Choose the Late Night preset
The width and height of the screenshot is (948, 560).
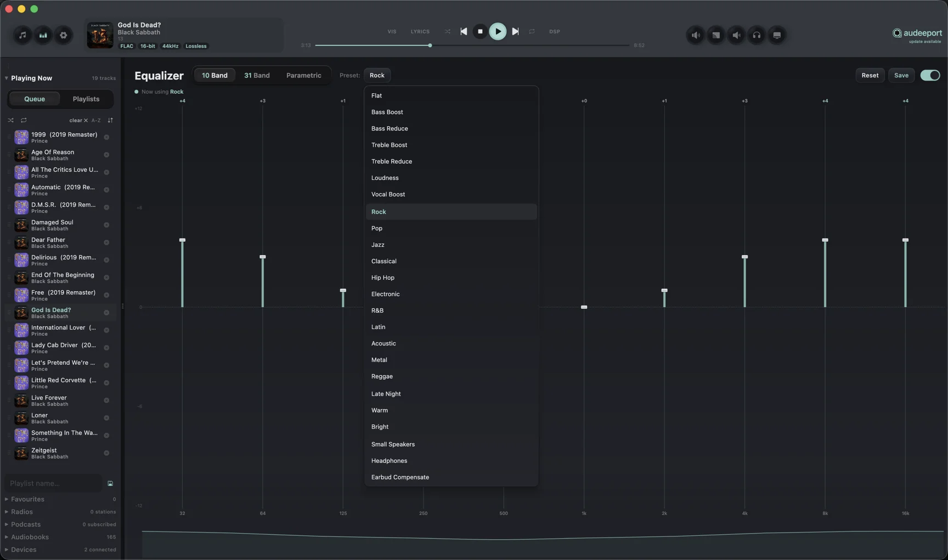click(452, 394)
